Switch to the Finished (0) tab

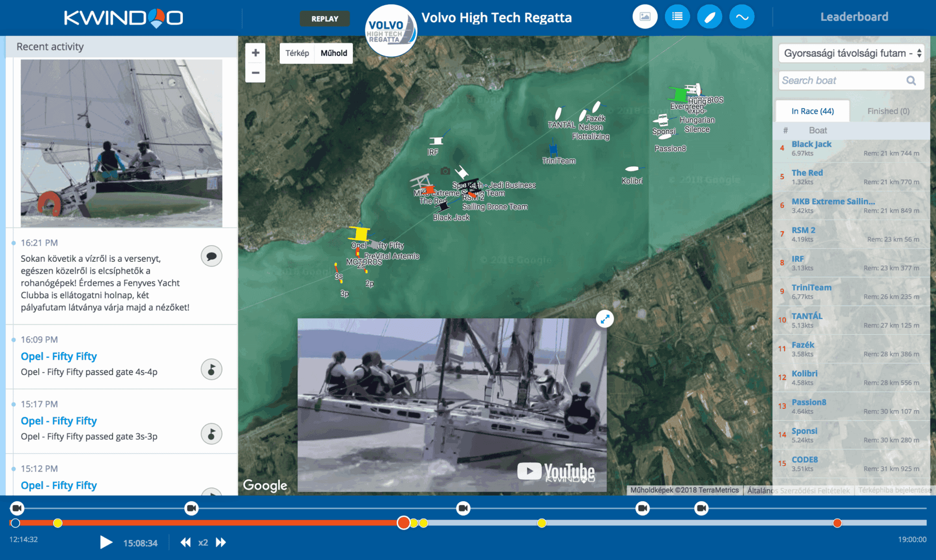coord(888,111)
